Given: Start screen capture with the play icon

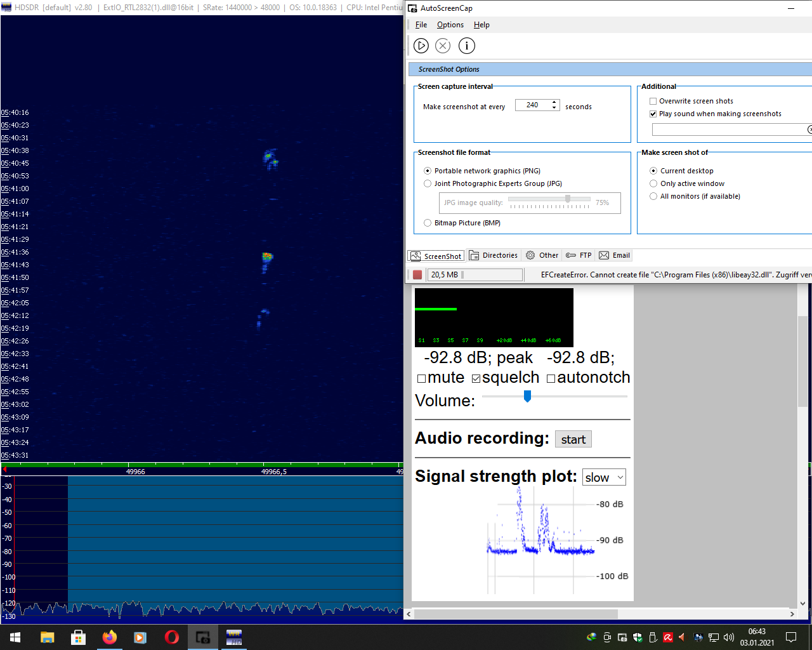Looking at the screenshot, I should 421,46.
